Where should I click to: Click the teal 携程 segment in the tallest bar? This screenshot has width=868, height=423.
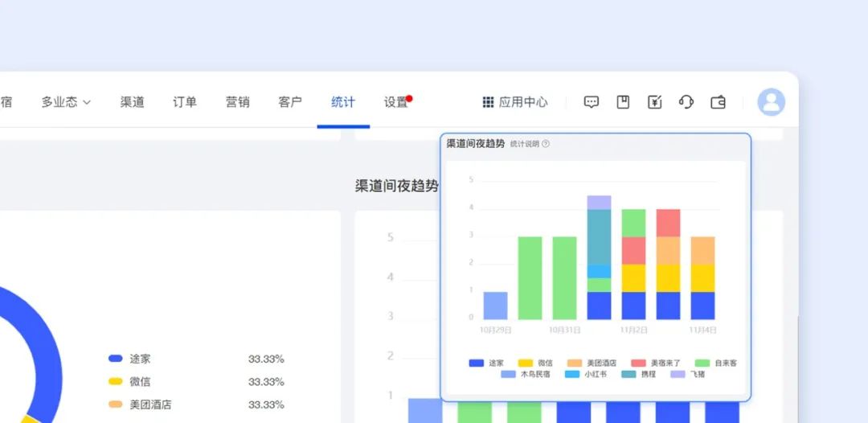point(599,237)
